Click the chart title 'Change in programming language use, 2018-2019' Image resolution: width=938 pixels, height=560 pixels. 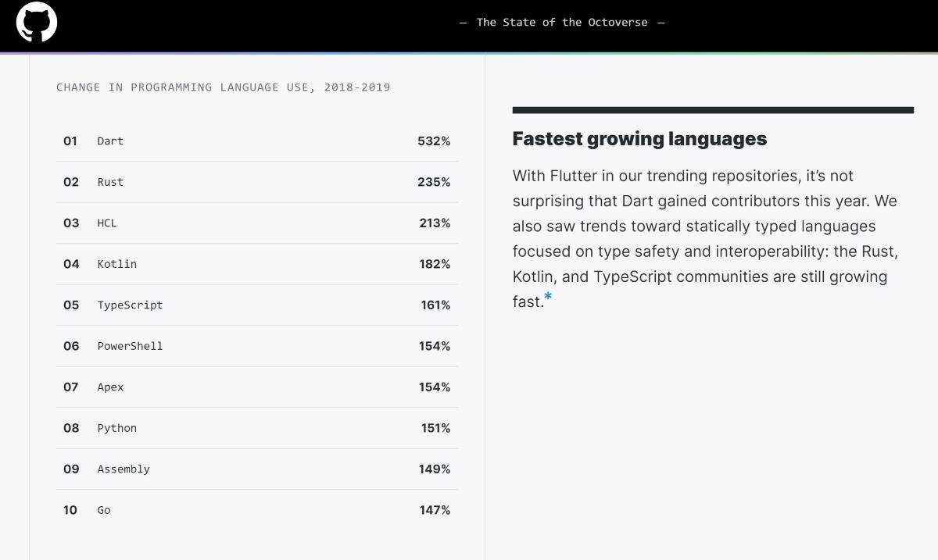coord(224,87)
